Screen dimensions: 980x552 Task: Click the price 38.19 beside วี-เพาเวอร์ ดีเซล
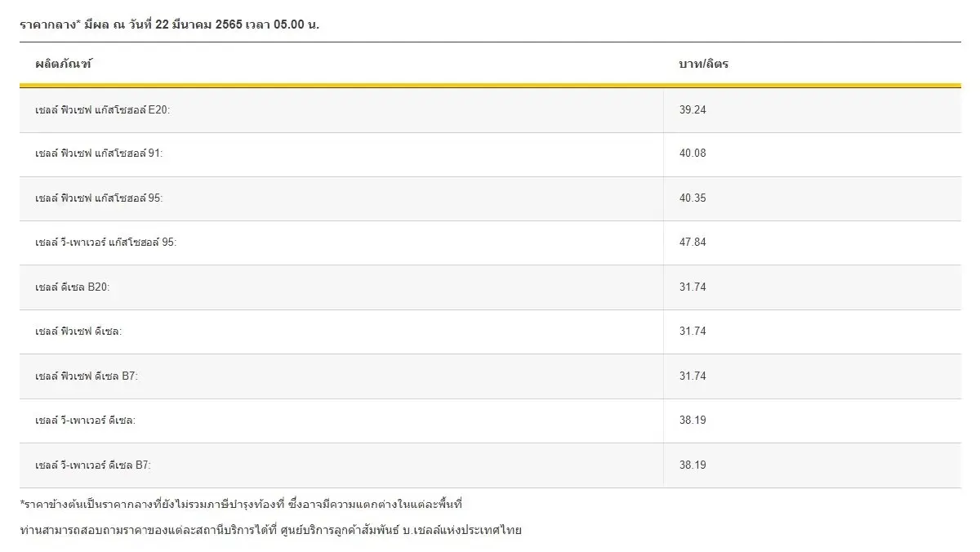point(693,420)
